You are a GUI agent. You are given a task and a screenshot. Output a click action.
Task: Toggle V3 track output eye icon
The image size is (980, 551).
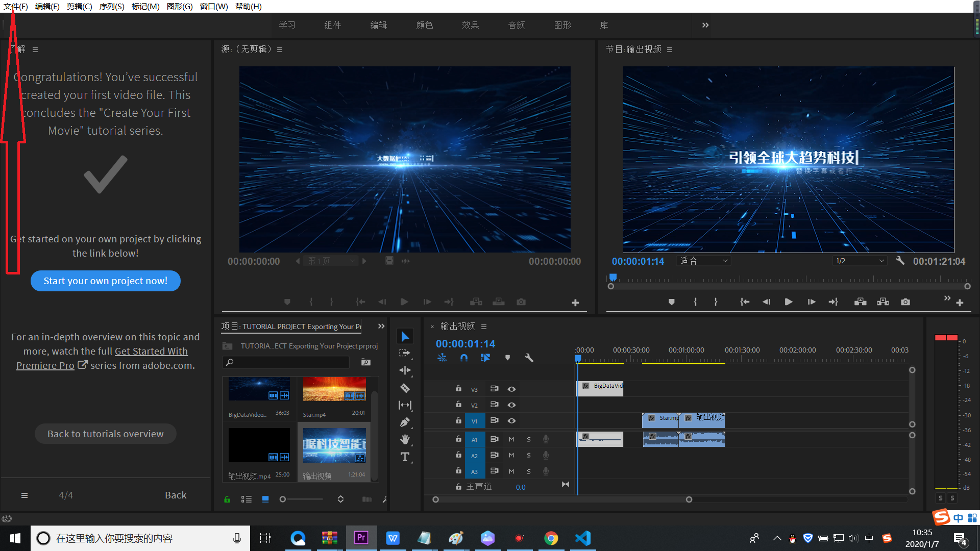pyautogui.click(x=511, y=389)
